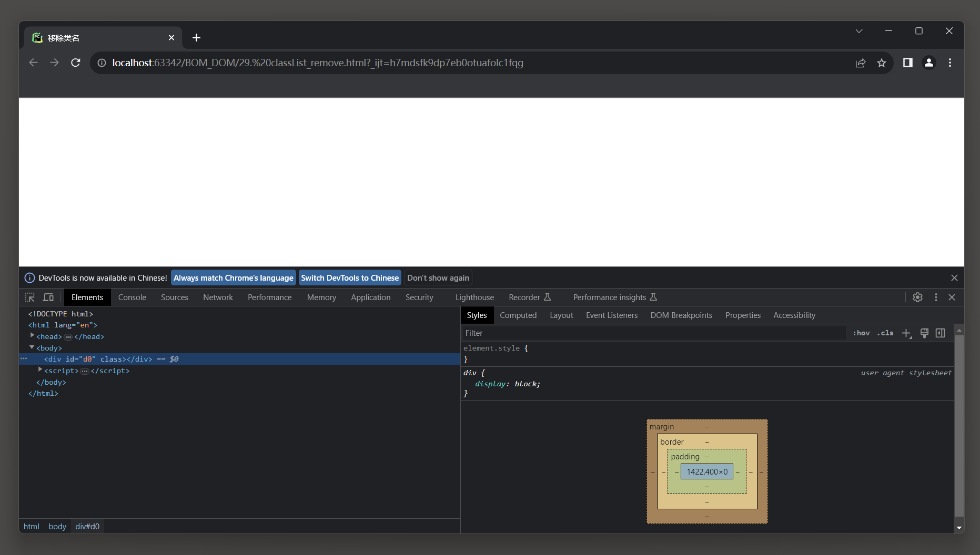Viewport: 980px width, 555px height.
Task: Expand script's collapsed ellipsis badge
Action: pyautogui.click(x=85, y=371)
